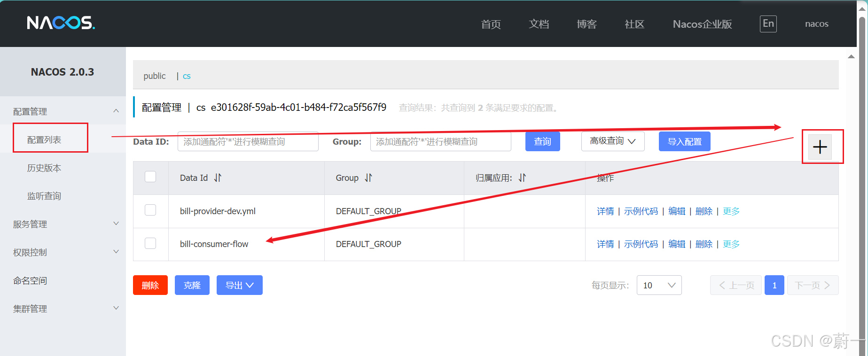Go to 首页 in the top navigation
868x356 pixels.
click(491, 24)
